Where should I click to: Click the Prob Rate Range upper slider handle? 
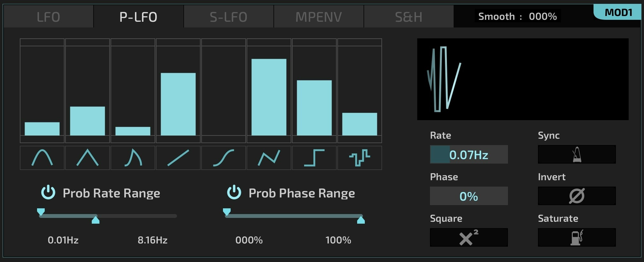[96, 220]
